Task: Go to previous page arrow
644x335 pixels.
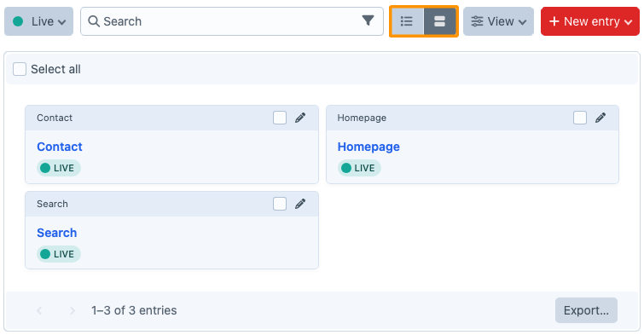Action: [39, 311]
